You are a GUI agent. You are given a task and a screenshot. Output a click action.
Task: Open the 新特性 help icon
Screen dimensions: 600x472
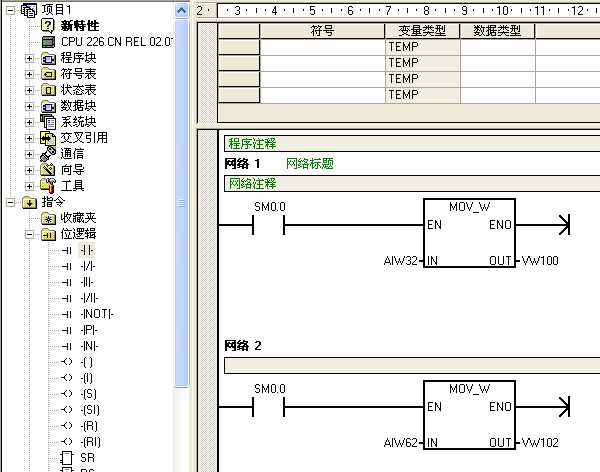click(48, 26)
